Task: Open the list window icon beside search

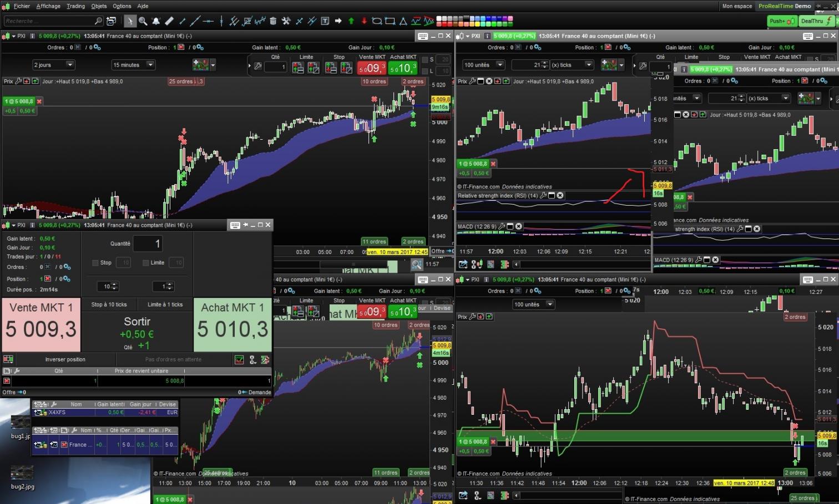Action: click(111, 21)
